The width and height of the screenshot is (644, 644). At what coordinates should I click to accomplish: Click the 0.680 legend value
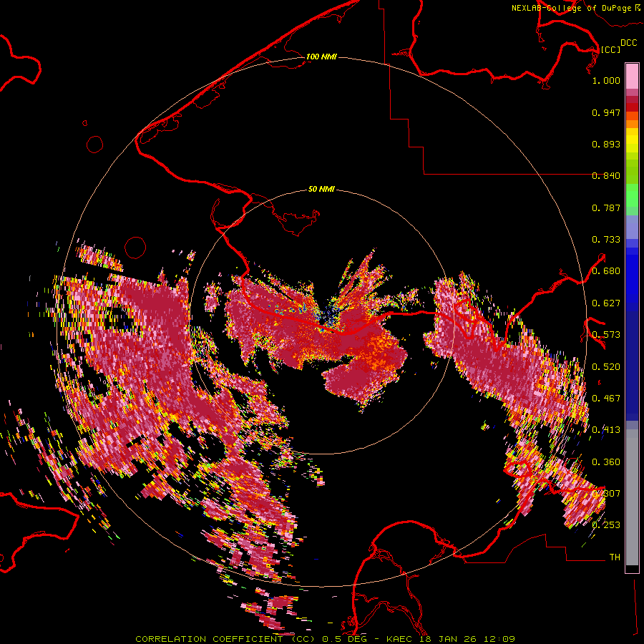click(606, 271)
